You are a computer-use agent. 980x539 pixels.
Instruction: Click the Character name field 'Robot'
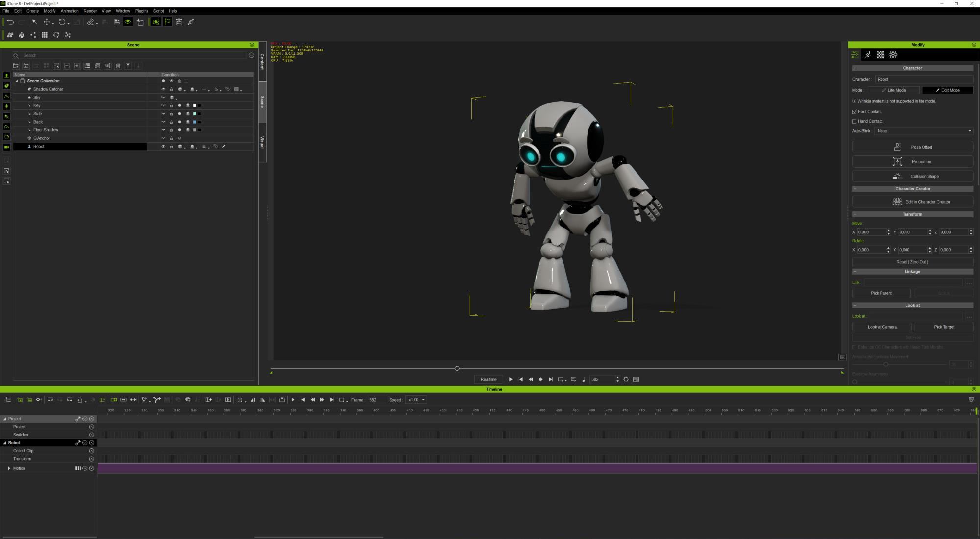click(x=924, y=79)
